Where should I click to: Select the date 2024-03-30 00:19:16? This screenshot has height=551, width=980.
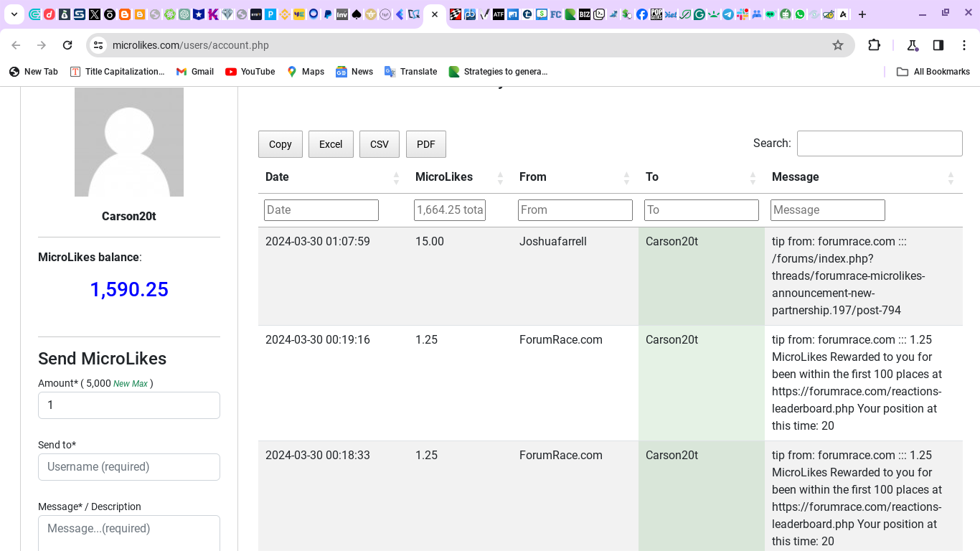point(318,340)
